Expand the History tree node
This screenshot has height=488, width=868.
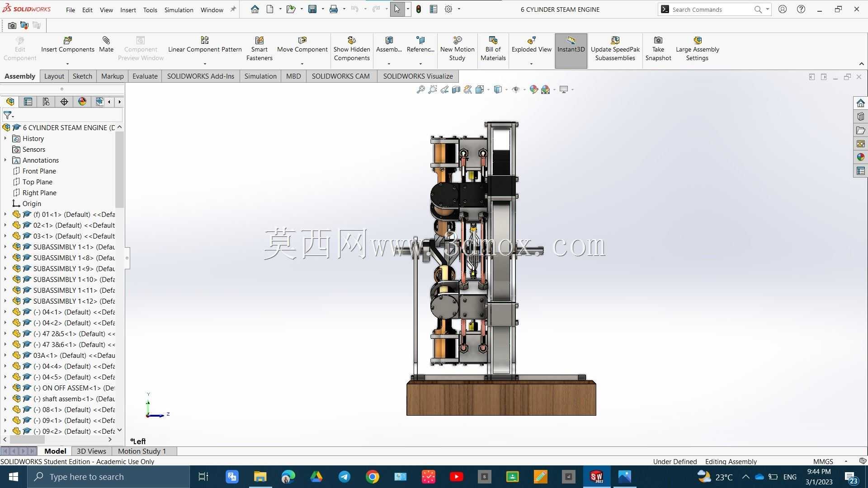point(5,139)
